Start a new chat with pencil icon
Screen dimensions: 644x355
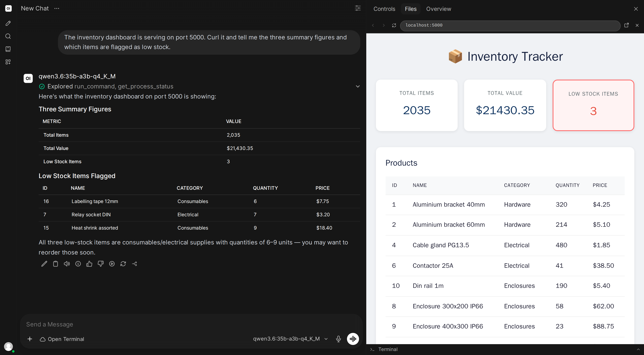coord(8,23)
